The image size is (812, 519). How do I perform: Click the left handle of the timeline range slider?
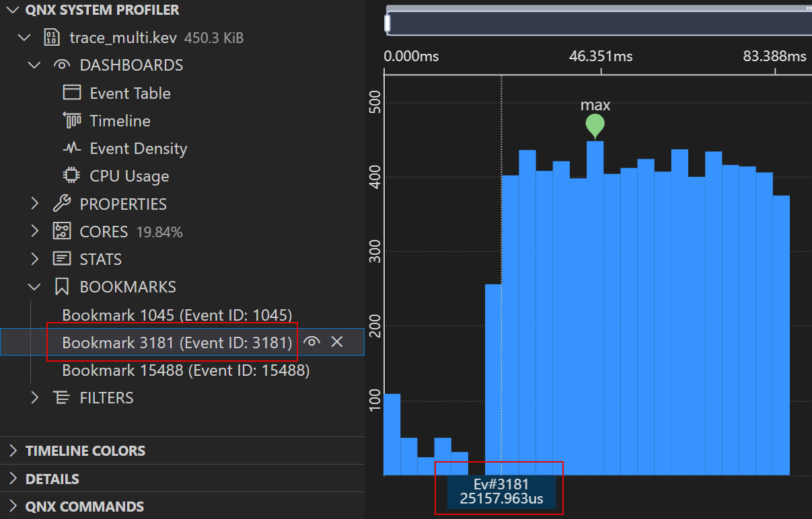coord(387,24)
